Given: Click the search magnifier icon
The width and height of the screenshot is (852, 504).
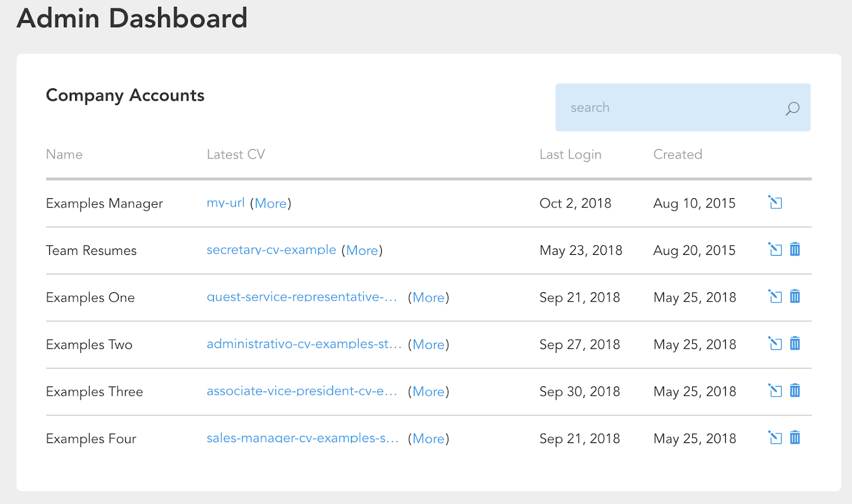Looking at the screenshot, I should tap(792, 109).
